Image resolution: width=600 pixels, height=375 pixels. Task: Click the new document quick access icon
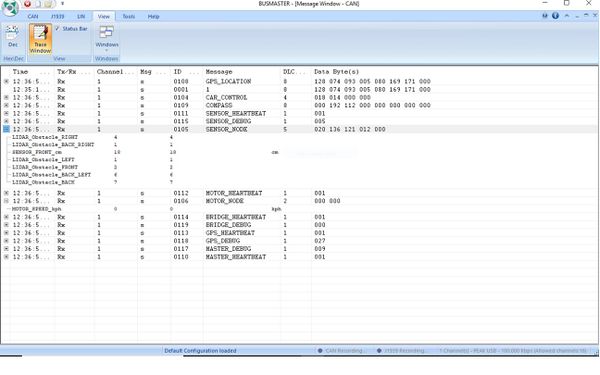pos(38,4)
